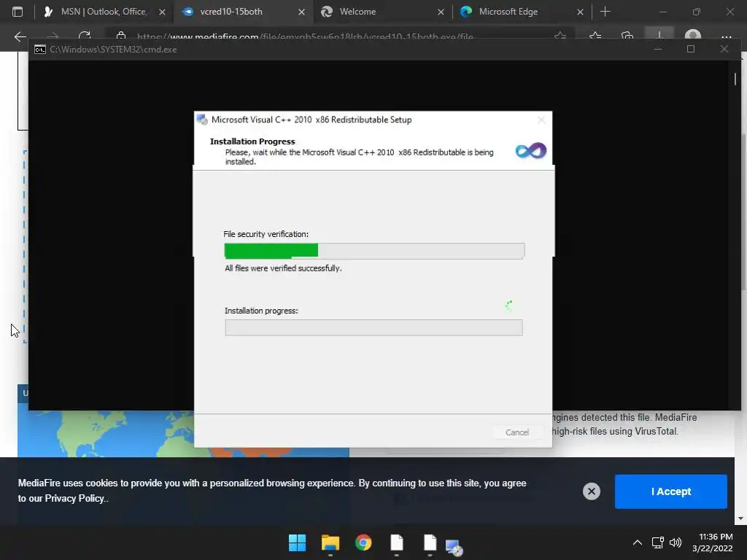This screenshot has width=747, height=560.
Task: Open Windows Start menu
Action: (x=298, y=542)
